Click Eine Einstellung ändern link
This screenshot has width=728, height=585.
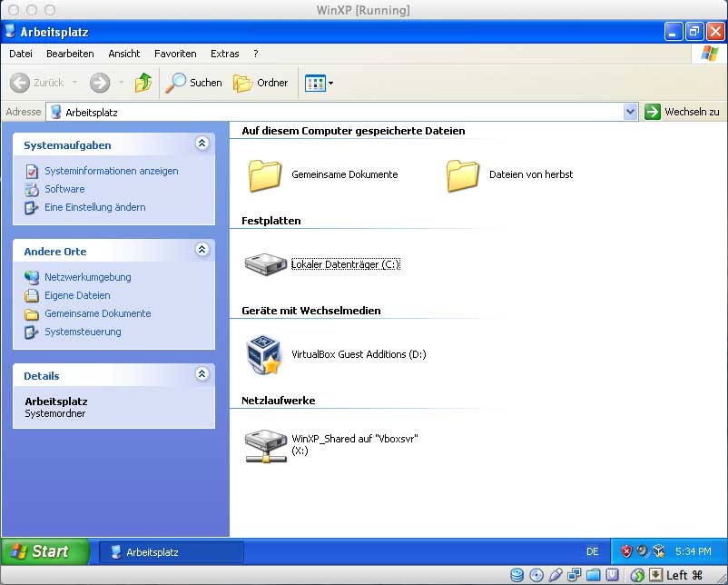(x=95, y=207)
